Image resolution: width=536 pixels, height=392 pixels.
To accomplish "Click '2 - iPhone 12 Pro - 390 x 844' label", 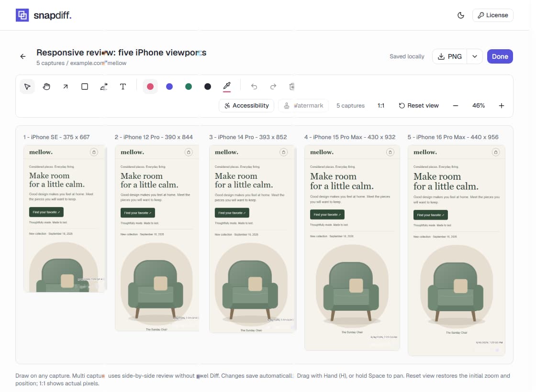I will 154,137.
